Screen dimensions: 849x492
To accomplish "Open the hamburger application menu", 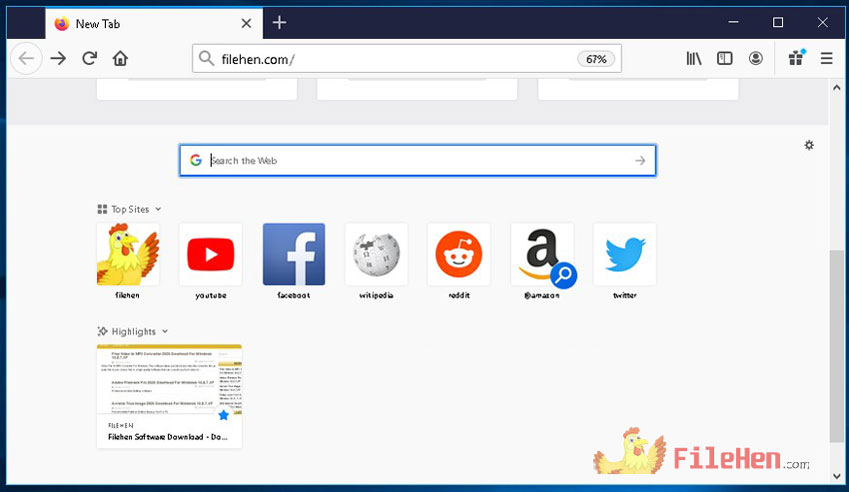I will click(x=826, y=58).
